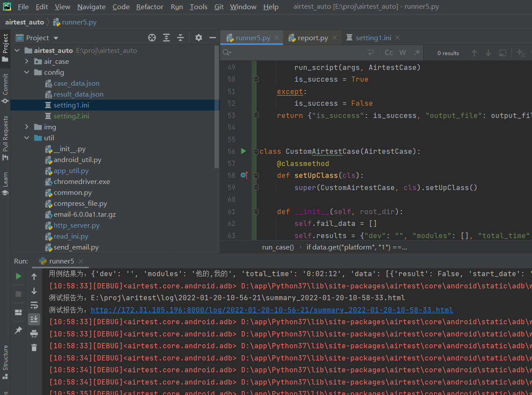Open the Structure sidebar tab
The image size is (532, 395).
5,362
